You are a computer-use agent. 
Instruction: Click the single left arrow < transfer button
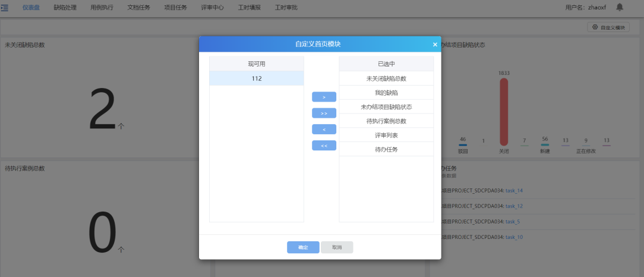click(324, 129)
